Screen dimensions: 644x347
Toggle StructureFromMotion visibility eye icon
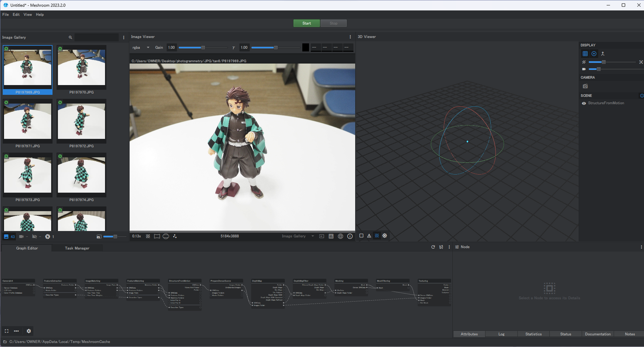[584, 103]
